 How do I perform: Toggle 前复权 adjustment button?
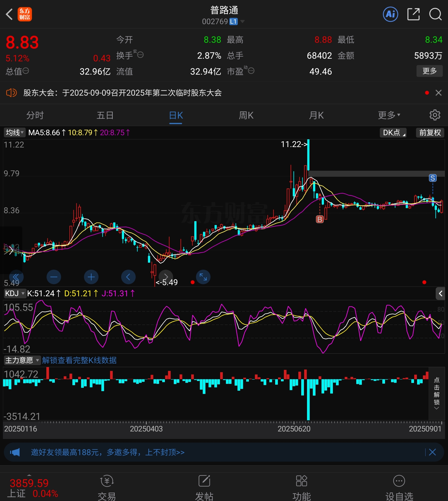tap(430, 133)
